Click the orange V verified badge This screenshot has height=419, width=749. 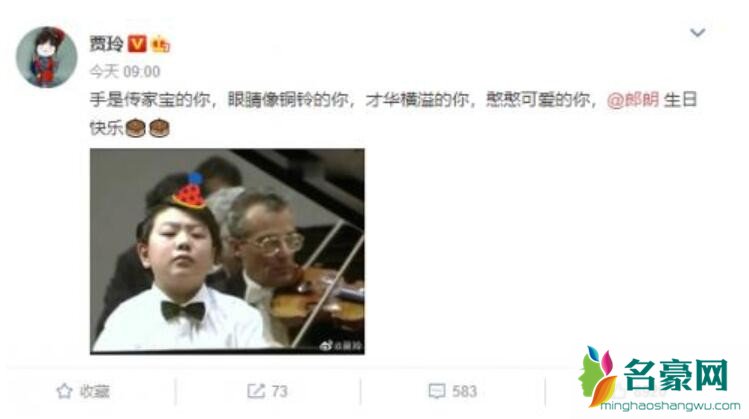137,44
